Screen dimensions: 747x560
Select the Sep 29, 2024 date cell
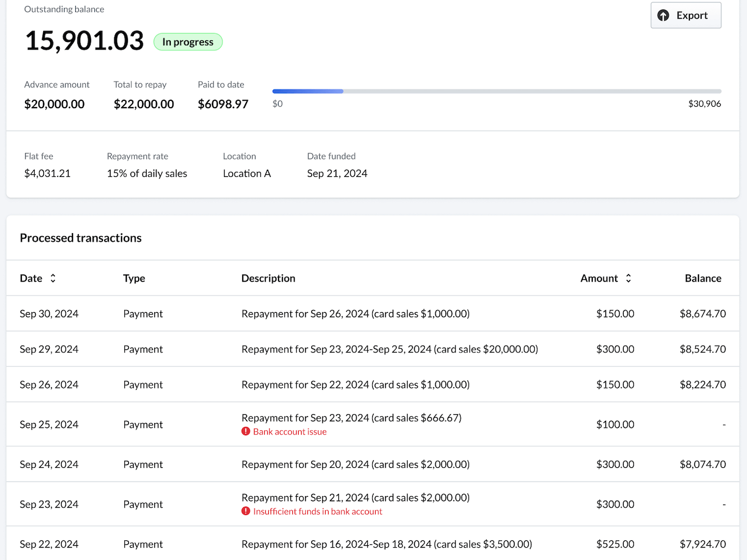[x=49, y=349]
